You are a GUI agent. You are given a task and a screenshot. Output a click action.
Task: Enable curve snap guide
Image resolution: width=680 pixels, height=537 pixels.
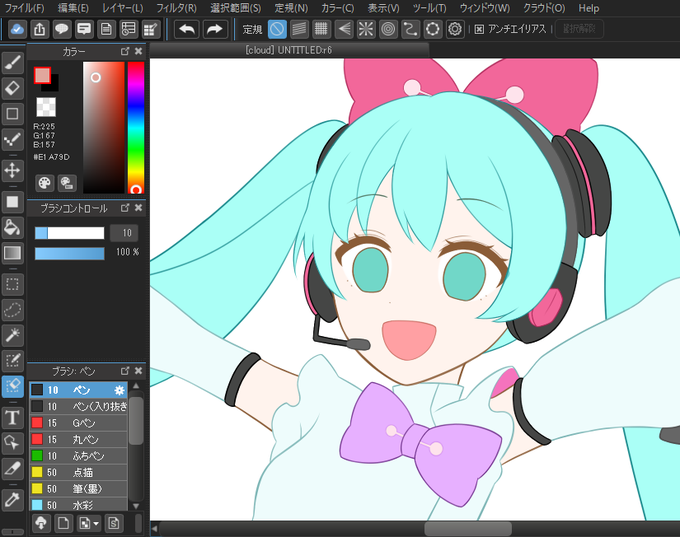[410, 29]
